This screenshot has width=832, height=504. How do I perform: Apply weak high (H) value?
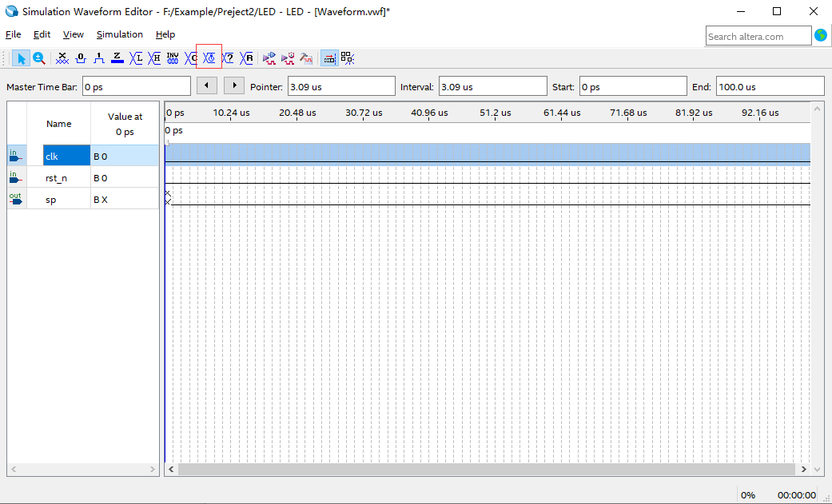tap(154, 58)
